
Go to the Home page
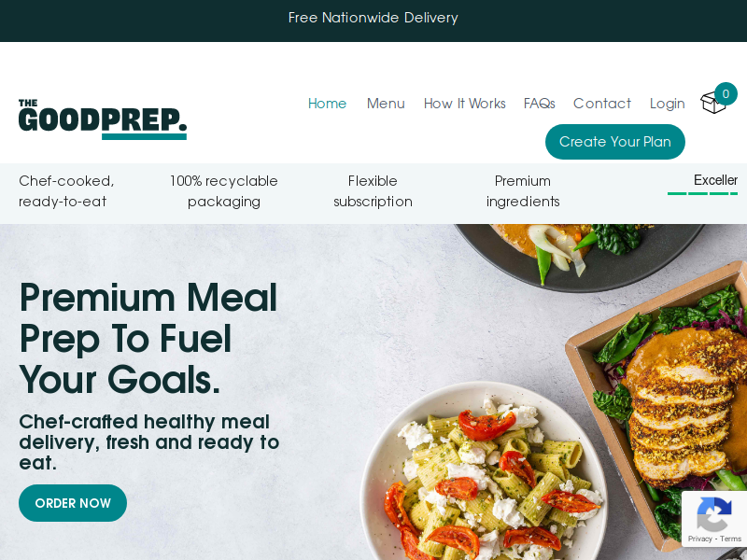pos(328,104)
